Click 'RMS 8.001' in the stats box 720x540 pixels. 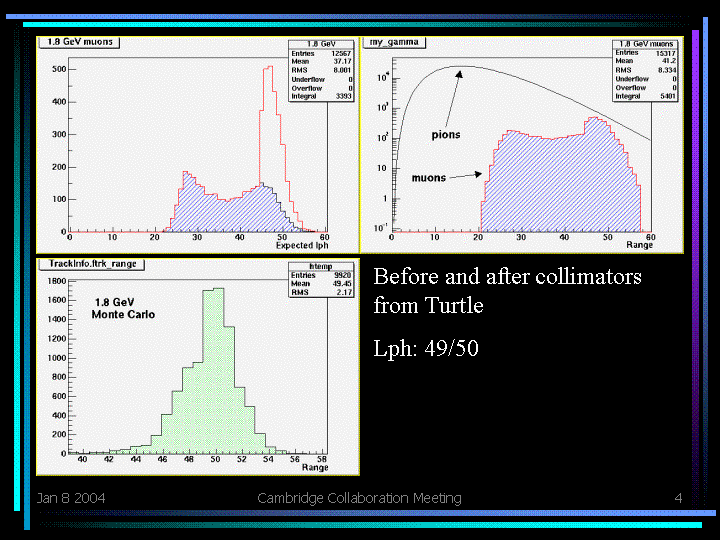coord(321,70)
